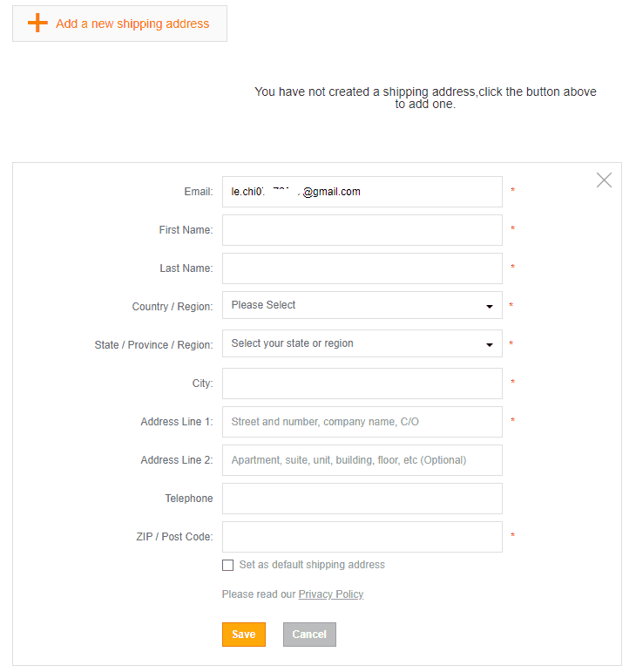The width and height of the screenshot is (636, 672).
Task: Click the ZIP / Post Code field
Action: pos(362,537)
